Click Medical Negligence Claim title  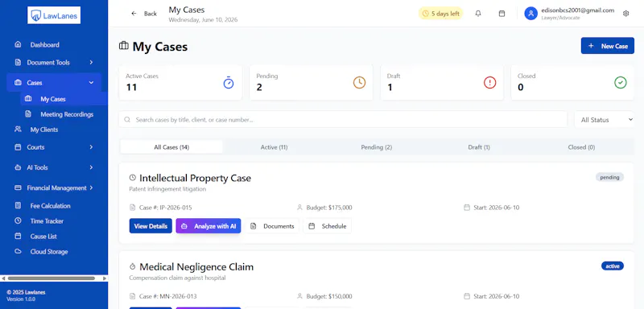point(196,266)
